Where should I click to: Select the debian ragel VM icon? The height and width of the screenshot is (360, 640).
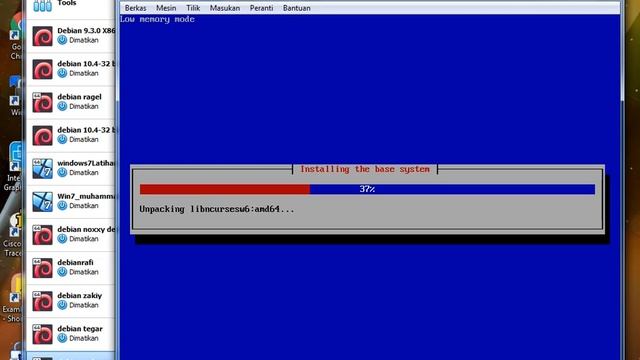(42, 102)
